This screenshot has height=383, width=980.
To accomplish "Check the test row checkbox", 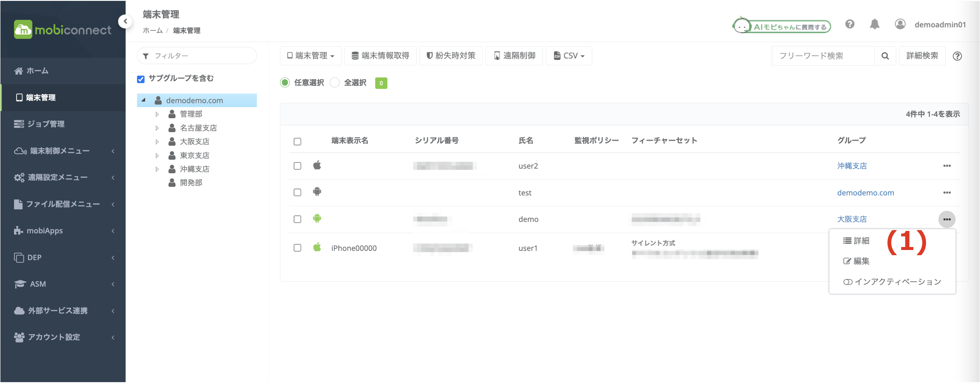I will pos(297,192).
